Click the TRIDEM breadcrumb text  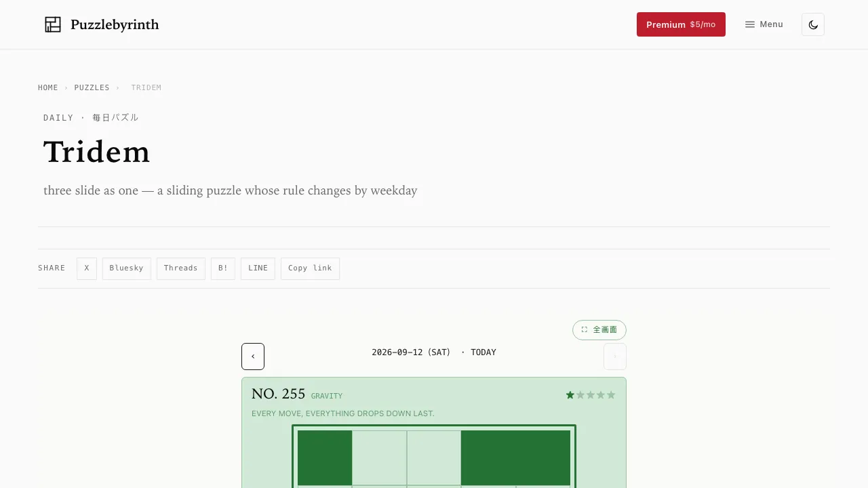click(x=146, y=87)
